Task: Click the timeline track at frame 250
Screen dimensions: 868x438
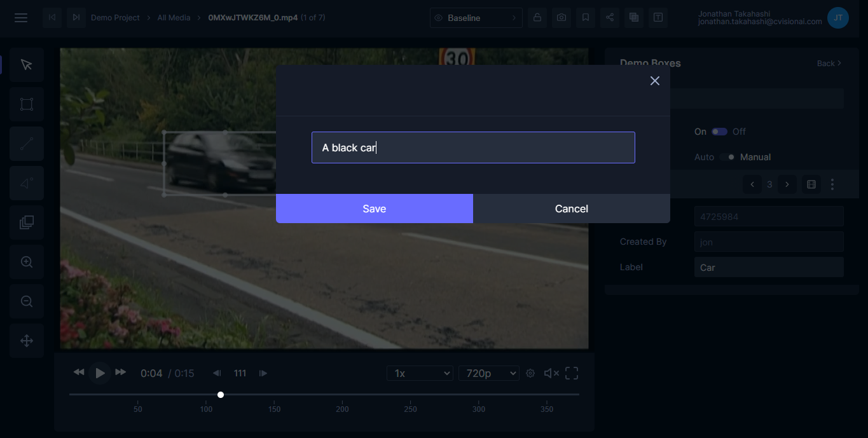Action: click(411, 395)
